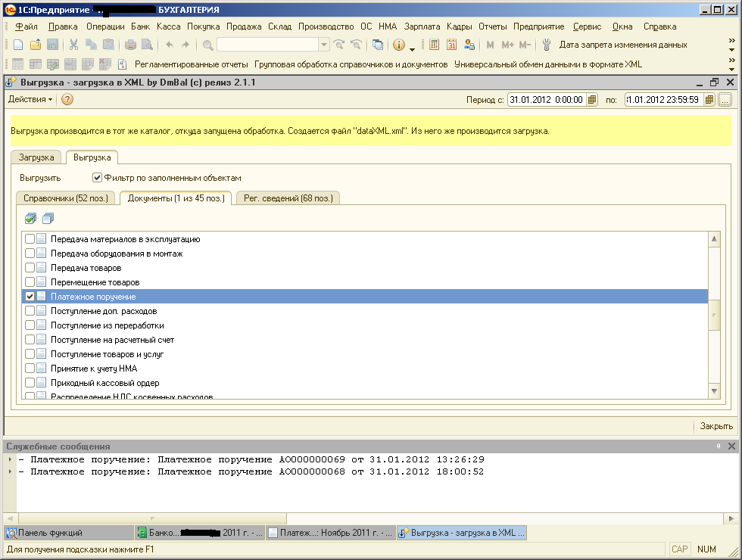Click the wrench settings icon
742x560 pixels.
(547, 45)
